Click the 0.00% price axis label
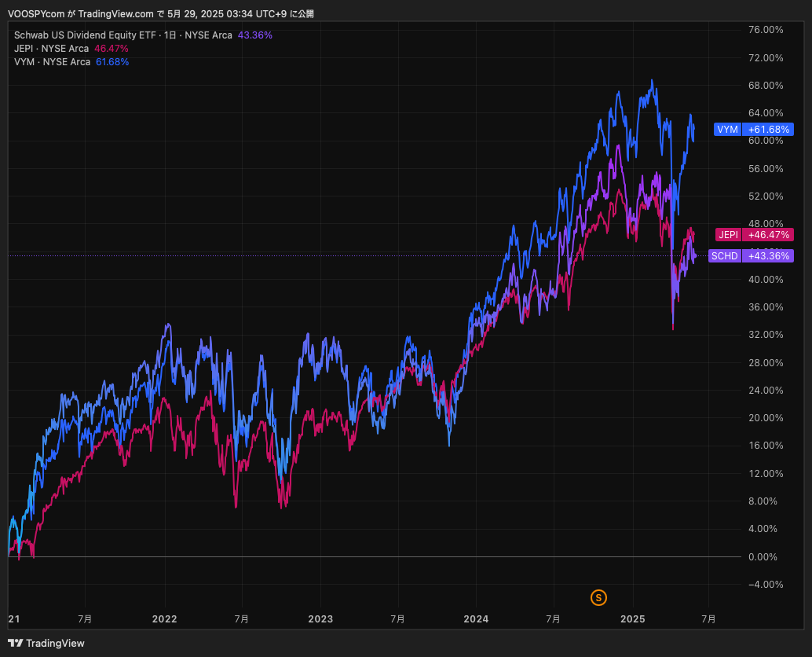 pos(763,557)
